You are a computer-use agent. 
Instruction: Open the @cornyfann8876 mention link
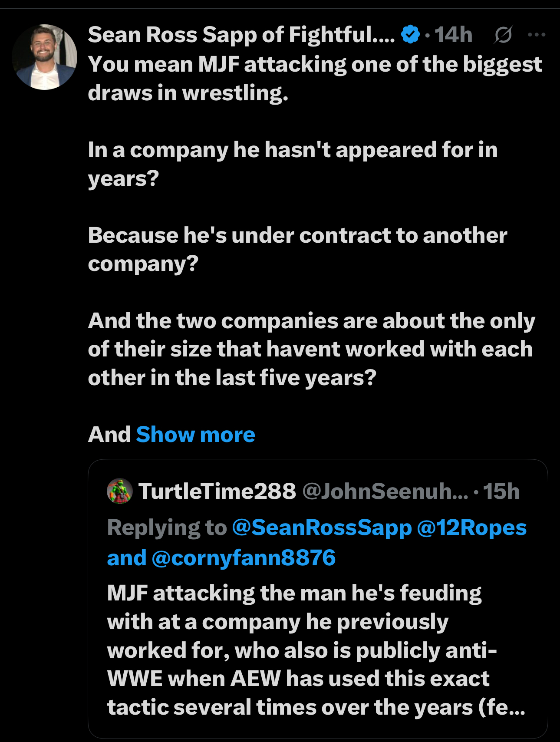click(244, 558)
